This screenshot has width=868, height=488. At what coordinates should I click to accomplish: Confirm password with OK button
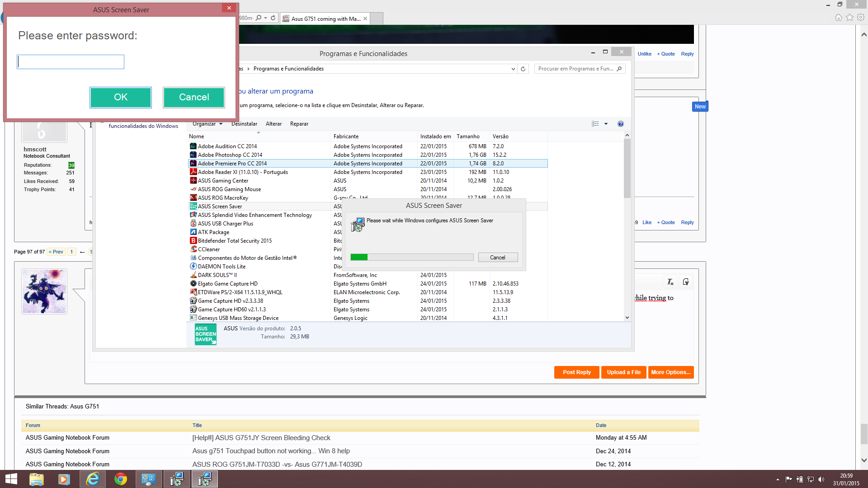(121, 97)
